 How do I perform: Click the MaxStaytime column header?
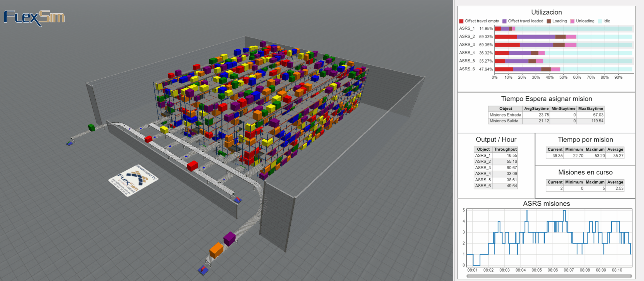[x=591, y=109]
